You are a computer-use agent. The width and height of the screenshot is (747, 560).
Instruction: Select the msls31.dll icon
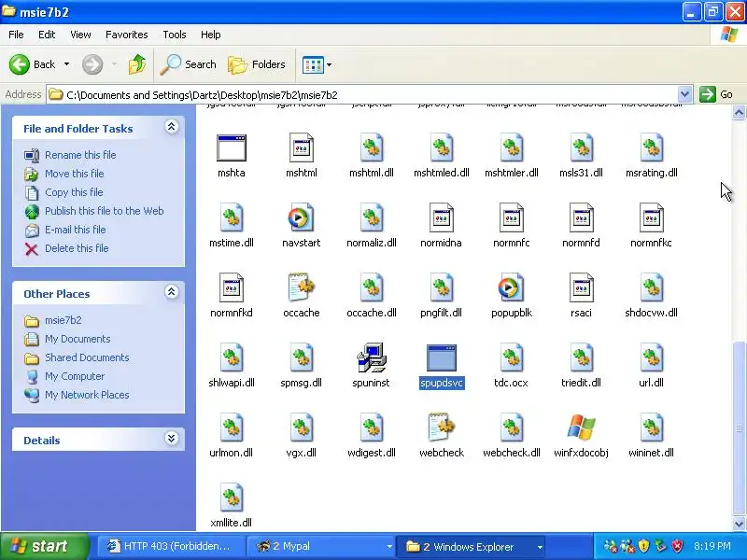(x=581, y=148)
